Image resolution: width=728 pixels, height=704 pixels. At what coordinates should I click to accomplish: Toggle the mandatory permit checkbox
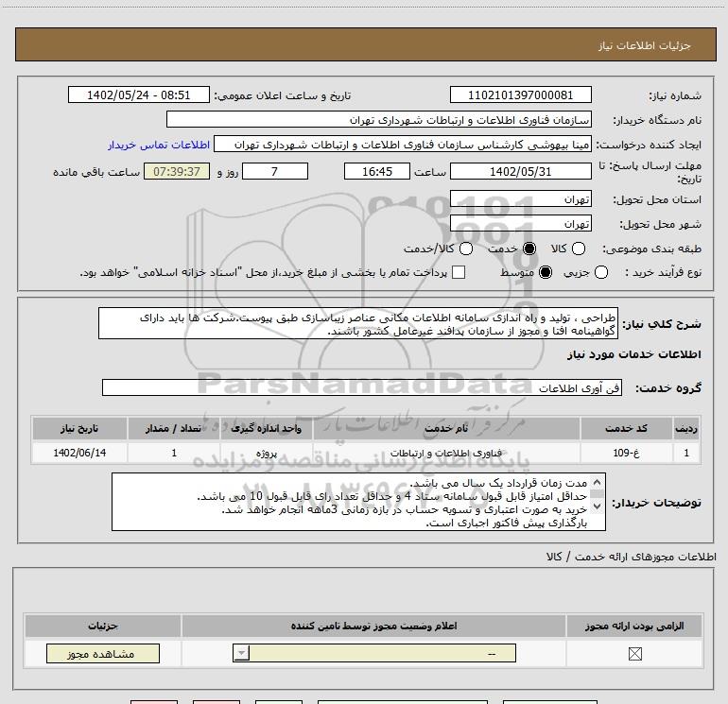pos(634,654)
